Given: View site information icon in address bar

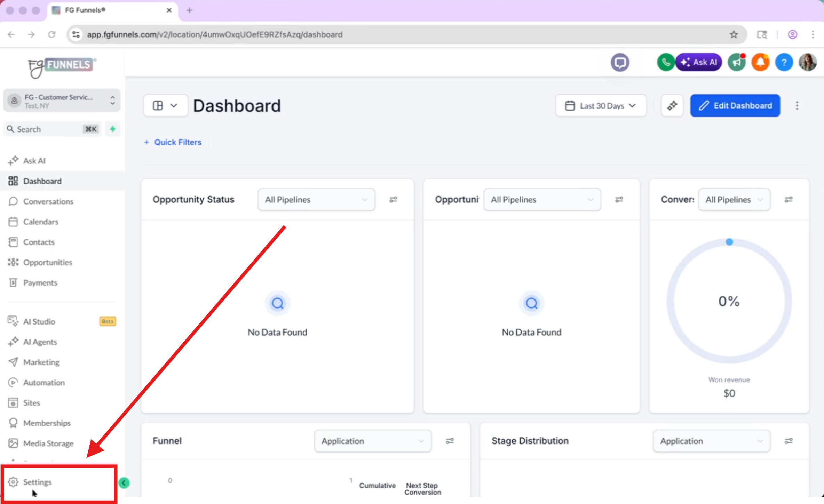Looking at the screenshot, I should (76, 34).
